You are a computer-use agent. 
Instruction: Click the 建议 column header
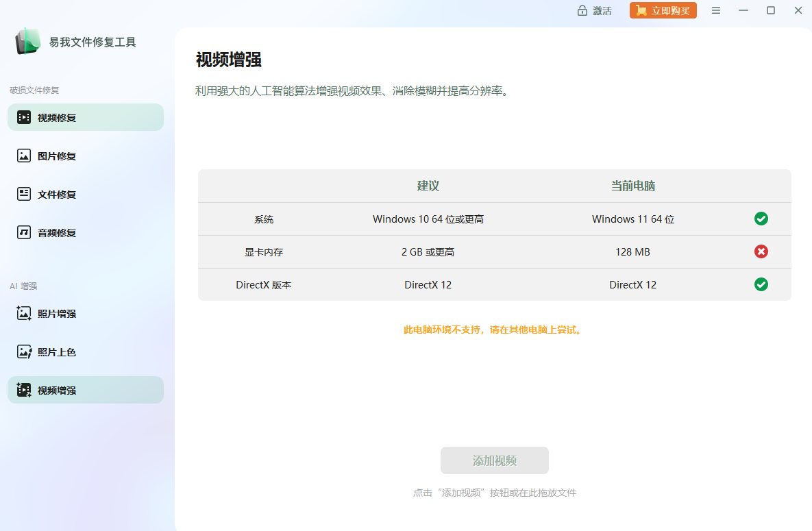pos(428,186)
